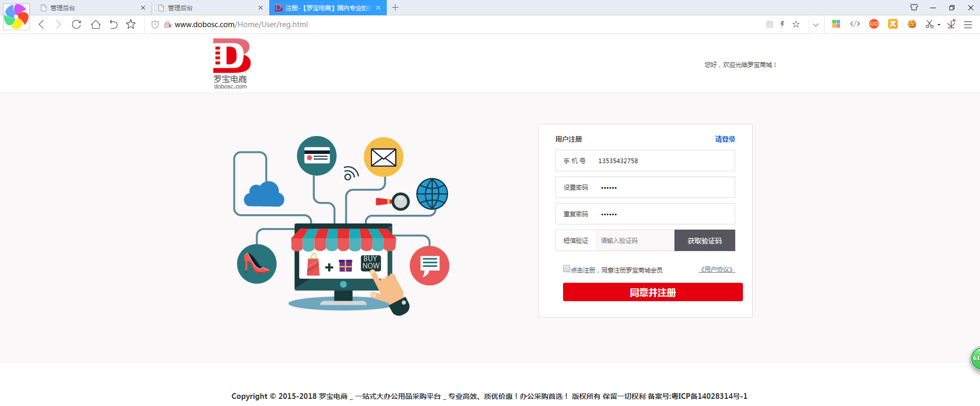
Task: Click the red 同意并注册 button
Action: point(652,292)
